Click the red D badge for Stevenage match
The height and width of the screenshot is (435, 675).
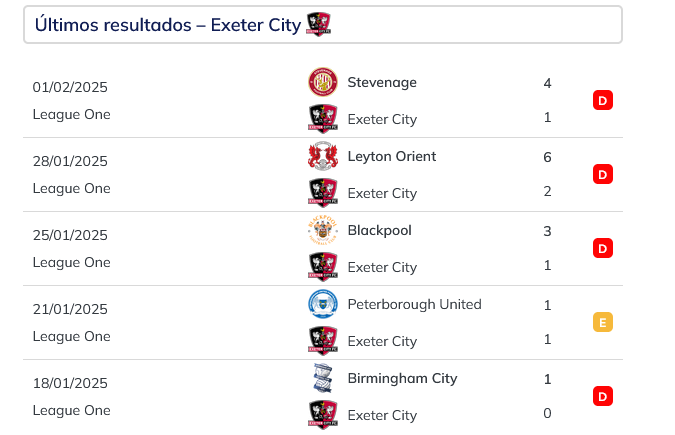click(603, 100)
